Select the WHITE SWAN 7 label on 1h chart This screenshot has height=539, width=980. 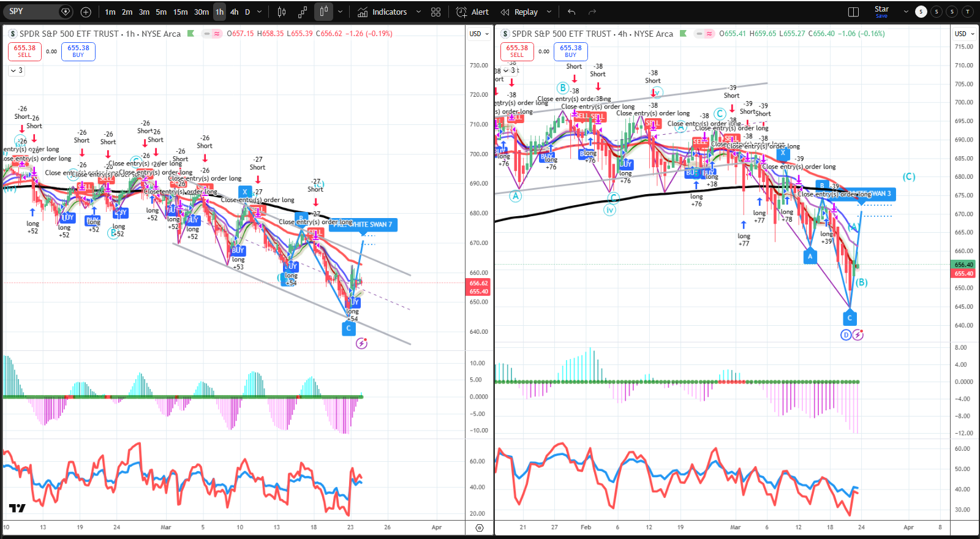click(x=363, y=225)
